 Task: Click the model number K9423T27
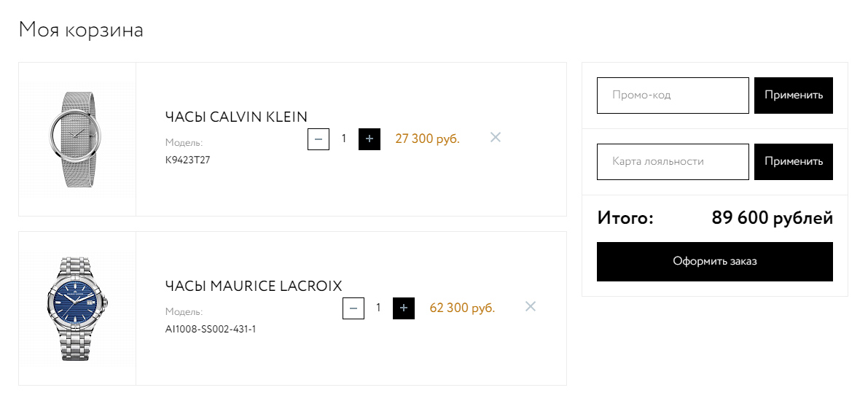click(x=188, y=159)
